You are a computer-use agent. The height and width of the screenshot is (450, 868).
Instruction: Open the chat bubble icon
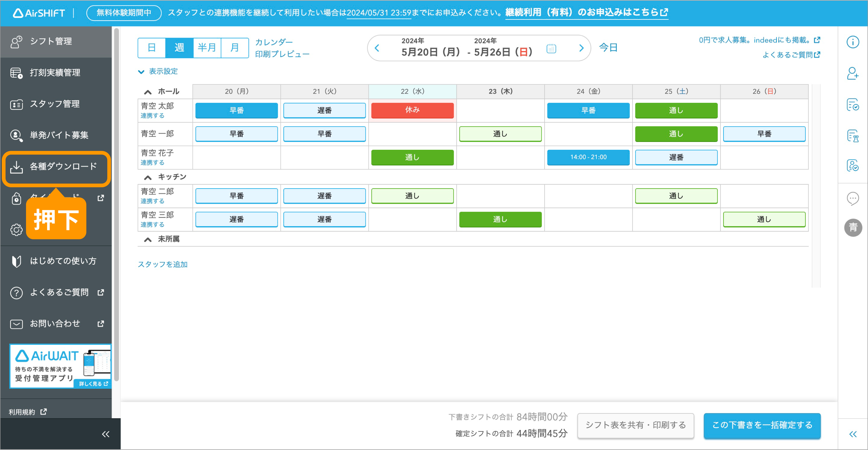click(x=853, y=199)
